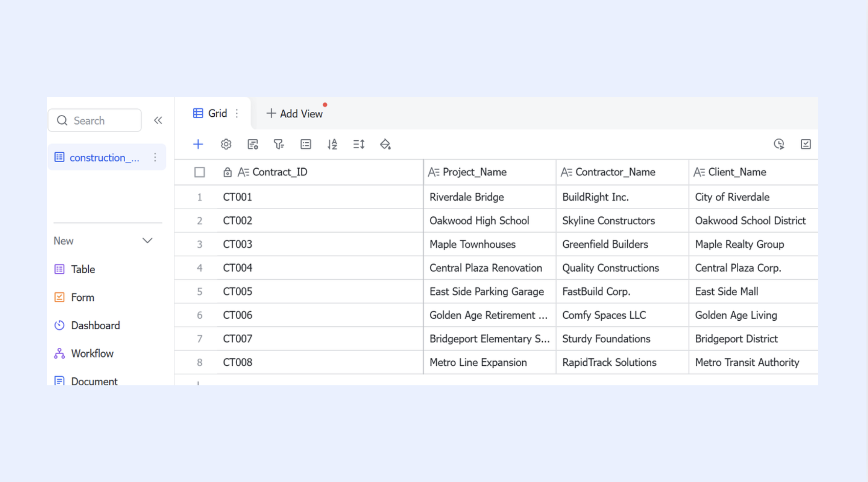Click text-type icon in Client_Name header
The width and height of the screenshot is (868, 482).
[699, 172]
